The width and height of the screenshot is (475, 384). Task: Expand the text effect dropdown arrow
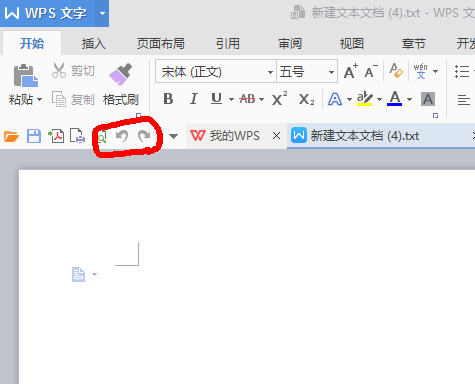pyautogui.click(x=349, y=99)
